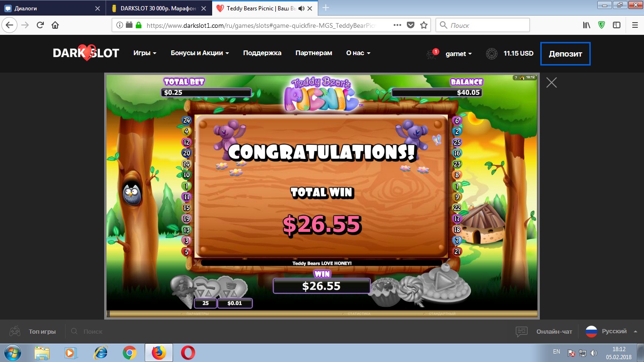Screen dimensions: 644x362
Task: Open Chrome from the taskbar
Action: pos(130,353)
